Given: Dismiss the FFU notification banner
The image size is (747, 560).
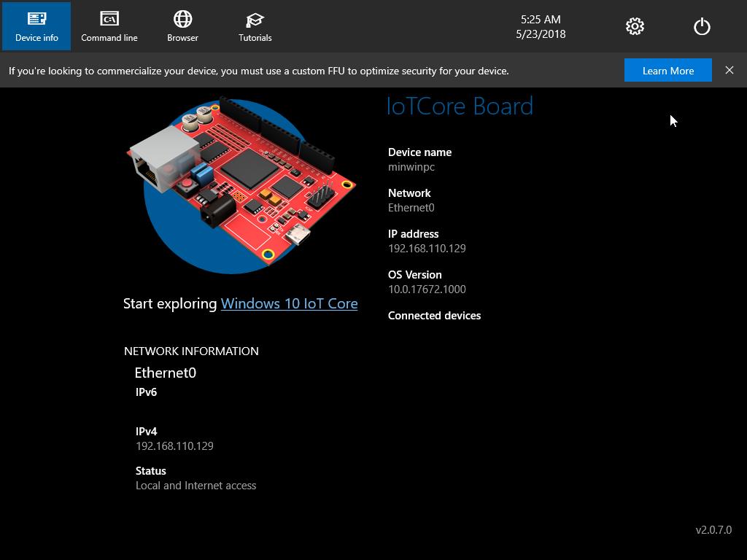Looking at the screenshot, I should coord(729,70).
